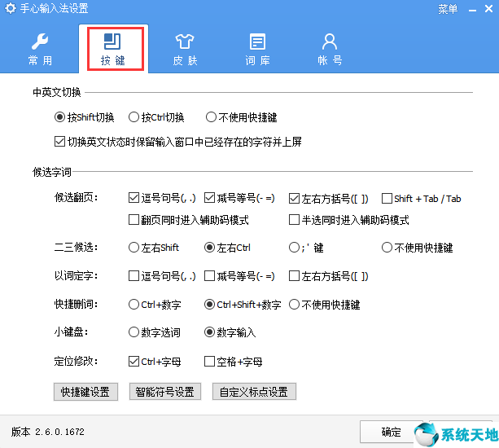Click the 二三候选: label

coord(76,247)
